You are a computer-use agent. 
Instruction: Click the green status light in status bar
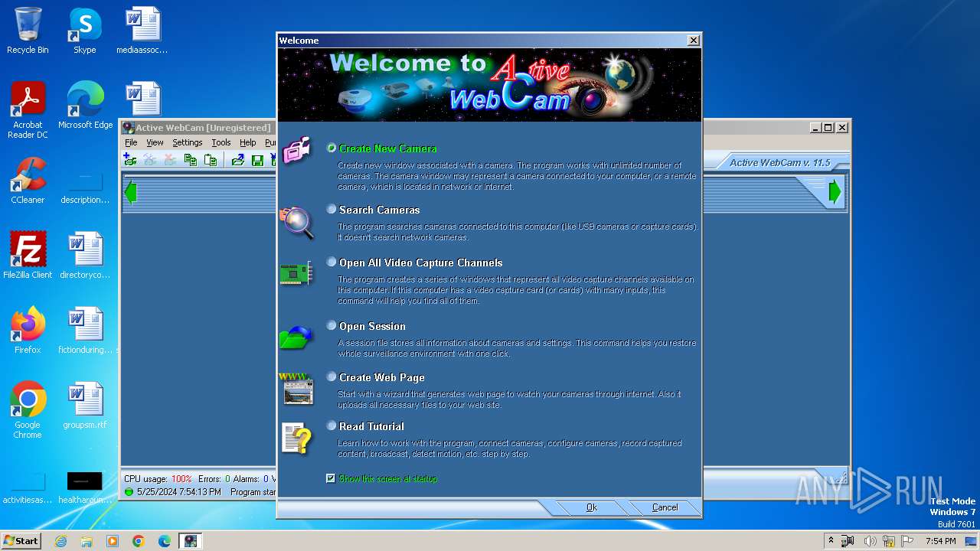pyautogui.click(x=129, y=492)
